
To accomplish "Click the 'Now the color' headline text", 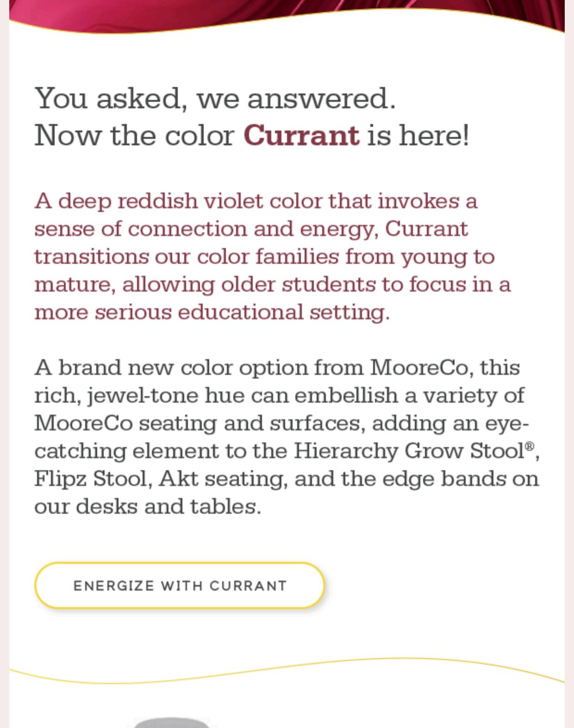I will pyautogui.click(x=134, y=136).
